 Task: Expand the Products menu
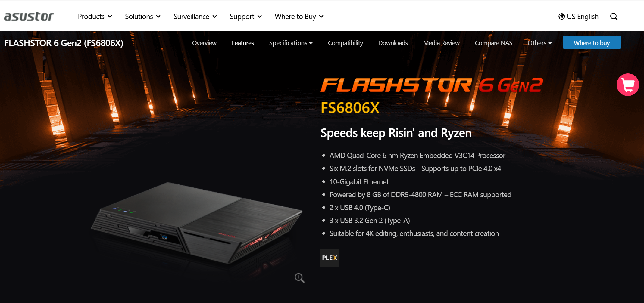[x=95, y=17]
